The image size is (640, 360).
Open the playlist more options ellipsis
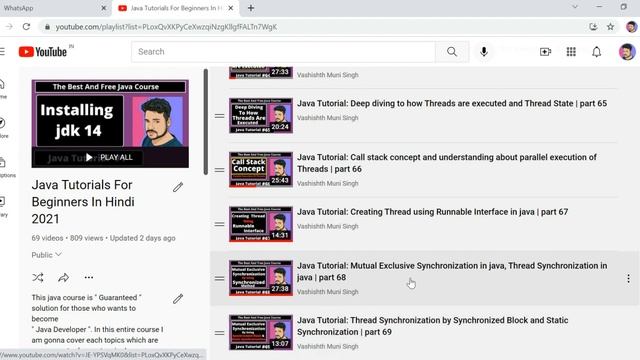pos(89,278)
